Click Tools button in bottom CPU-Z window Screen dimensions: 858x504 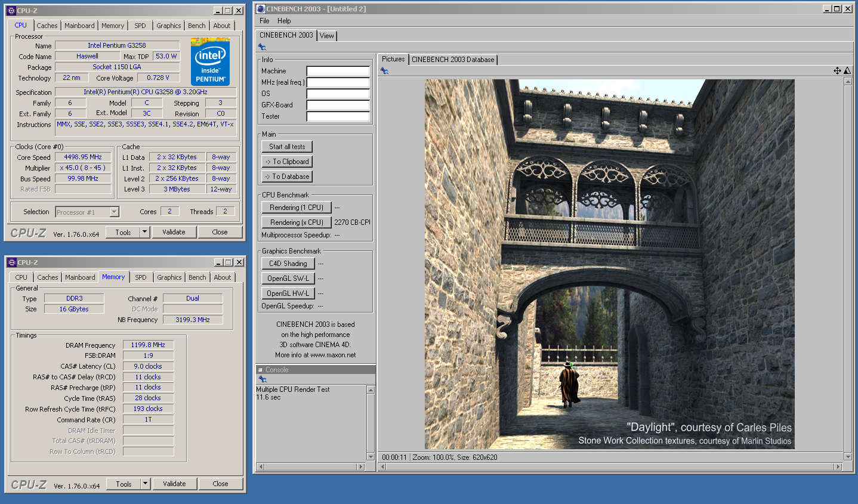pyautogui.click(x=124, y=484)
